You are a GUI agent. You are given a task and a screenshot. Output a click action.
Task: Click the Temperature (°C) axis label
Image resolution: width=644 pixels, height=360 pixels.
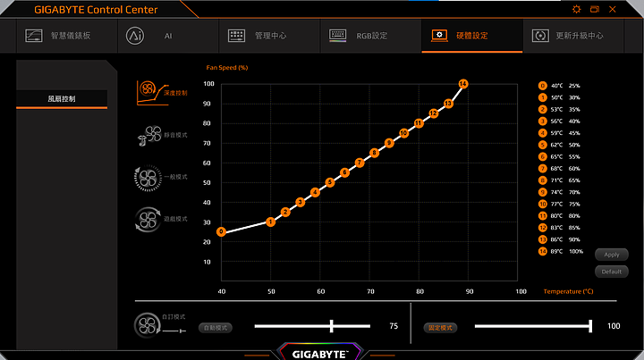point(569,291)
